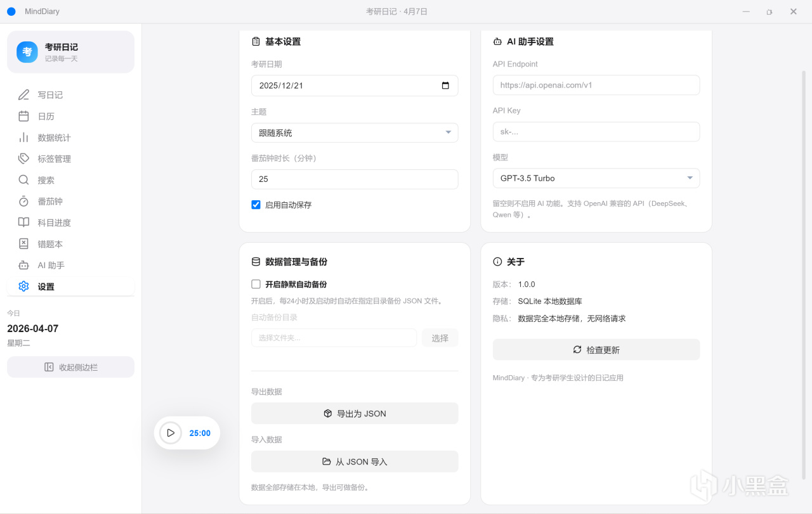Open the calendar picker in 考研日期 field
The image size is (812, 514).
click(x=445, y=86)
